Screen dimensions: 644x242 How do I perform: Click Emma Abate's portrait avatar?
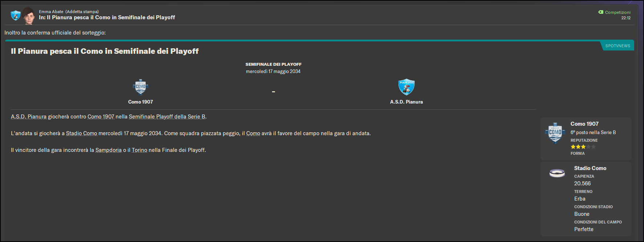pos(29,16)
